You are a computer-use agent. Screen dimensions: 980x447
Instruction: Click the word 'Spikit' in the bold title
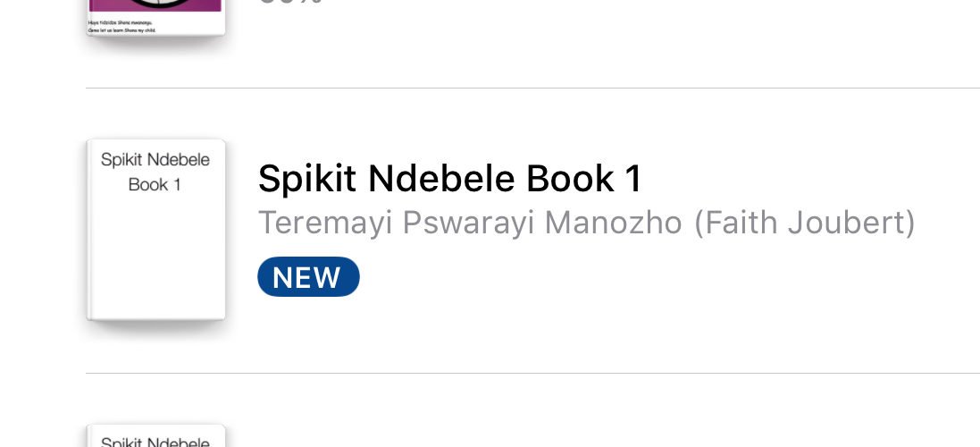click(x=307, y=180)
